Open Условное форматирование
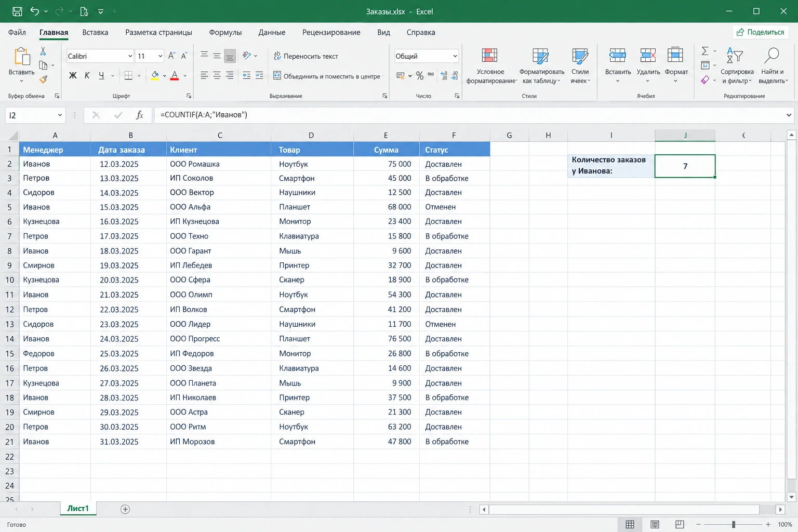Image resolution: width=798 pixels, height=532 pixels. (490, 65)
